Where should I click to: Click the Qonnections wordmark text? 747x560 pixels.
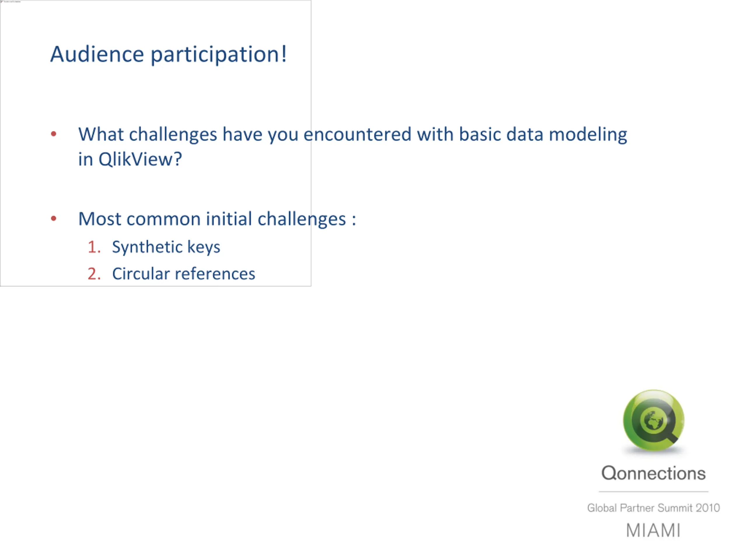(653, 473)
